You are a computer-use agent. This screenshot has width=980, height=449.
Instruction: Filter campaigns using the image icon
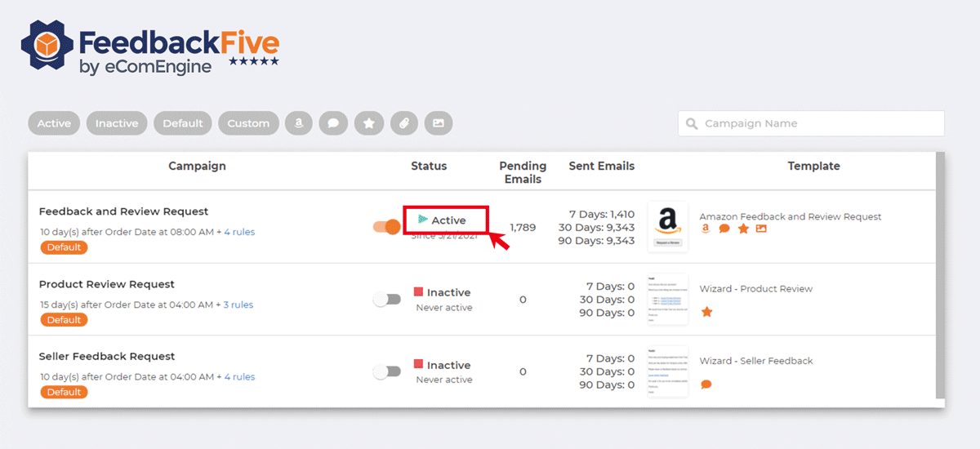(439, 123)
